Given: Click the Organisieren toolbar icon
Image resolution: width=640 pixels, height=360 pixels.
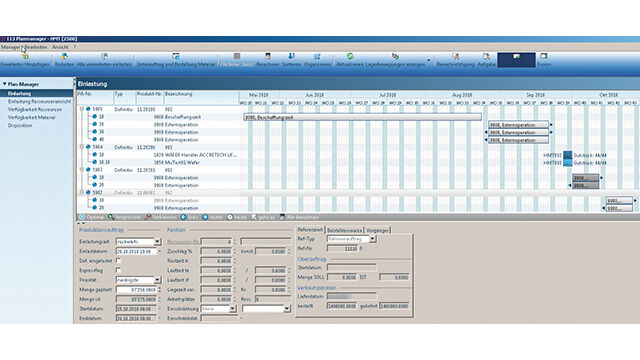Looking at the screenshot, I should 317,56.
